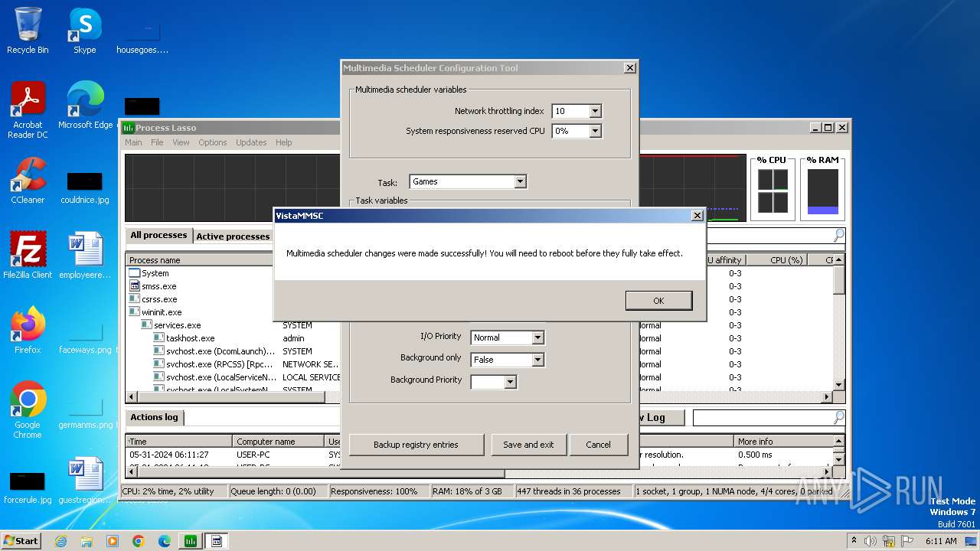Screen dimensions: 980x551
Task: Open Microsoft Edge desktop shortcut
Action: [x=85, y=106]
